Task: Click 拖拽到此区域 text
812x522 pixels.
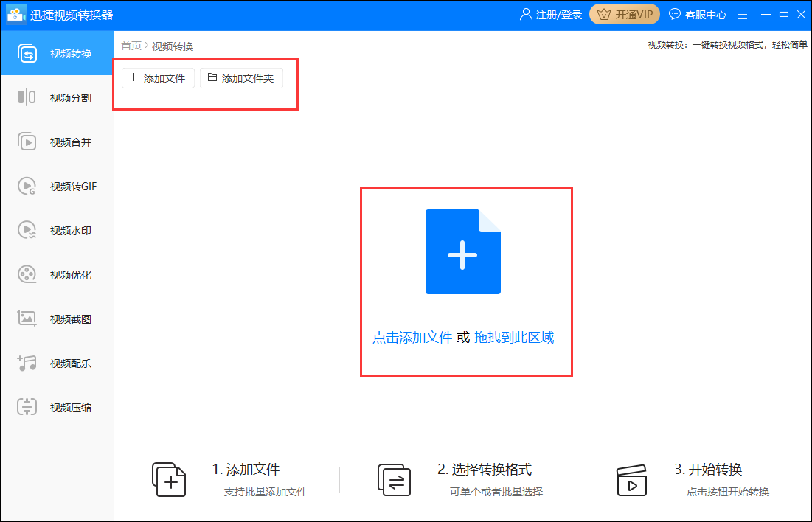Action: point(514,338)
